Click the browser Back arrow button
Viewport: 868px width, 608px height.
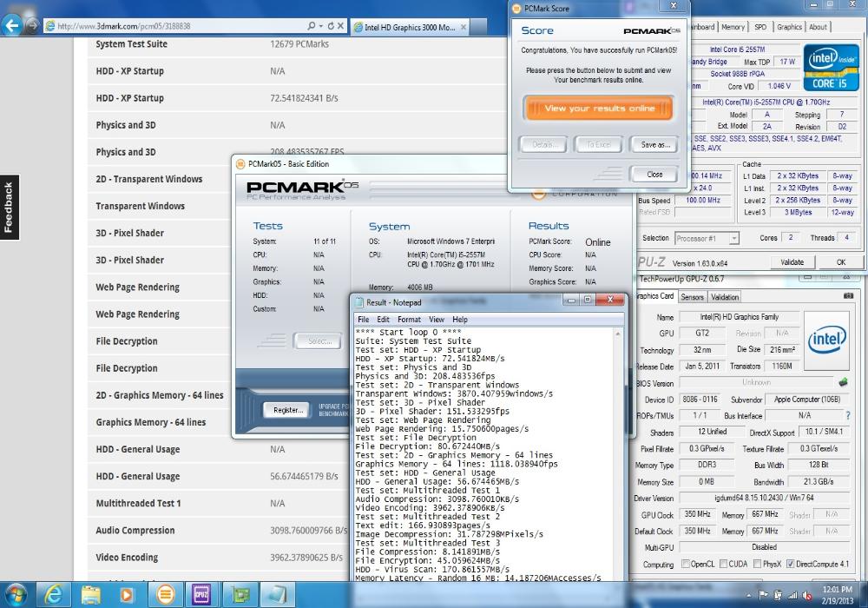click(x=12, y=25)
